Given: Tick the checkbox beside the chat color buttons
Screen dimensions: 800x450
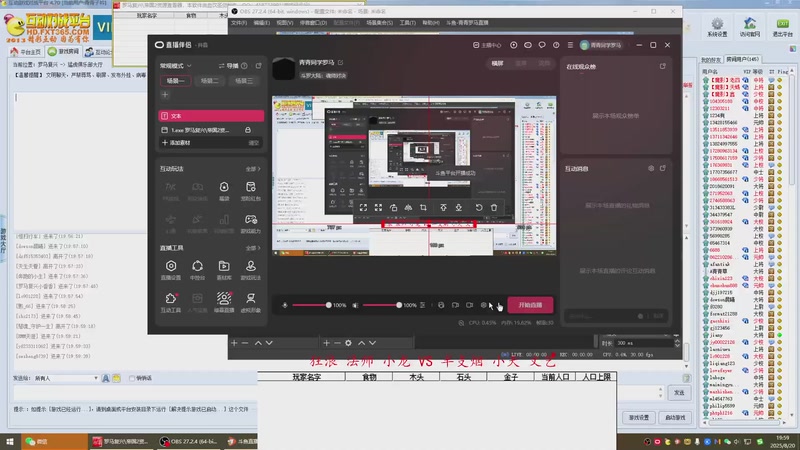Looking at the screenshot, I should tap(132, 378).
